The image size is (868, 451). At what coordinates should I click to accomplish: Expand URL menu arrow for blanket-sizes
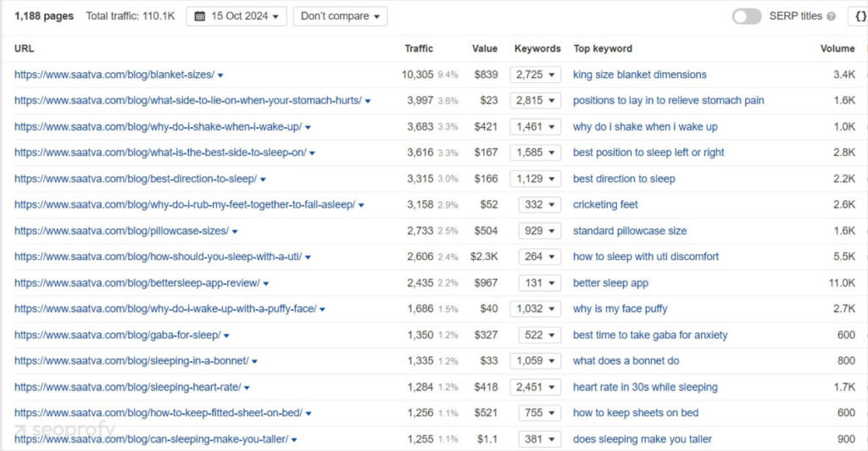pos(220,75)
